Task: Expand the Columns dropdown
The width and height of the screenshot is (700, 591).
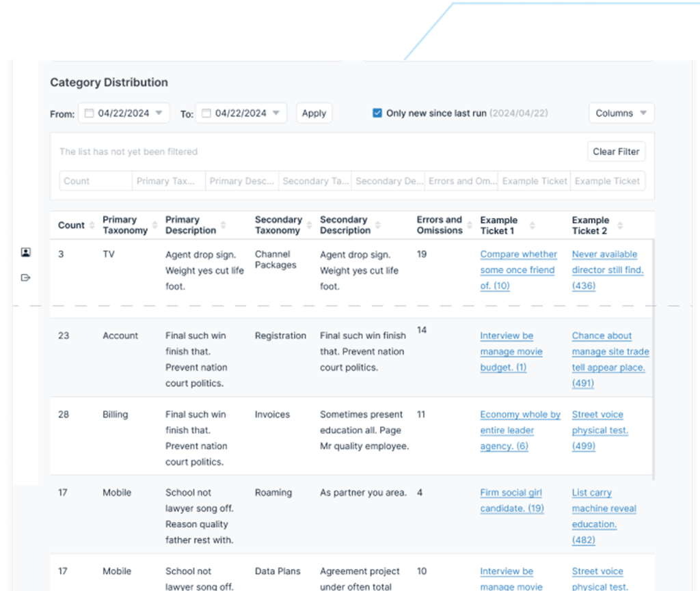Action: pos(621,113)
